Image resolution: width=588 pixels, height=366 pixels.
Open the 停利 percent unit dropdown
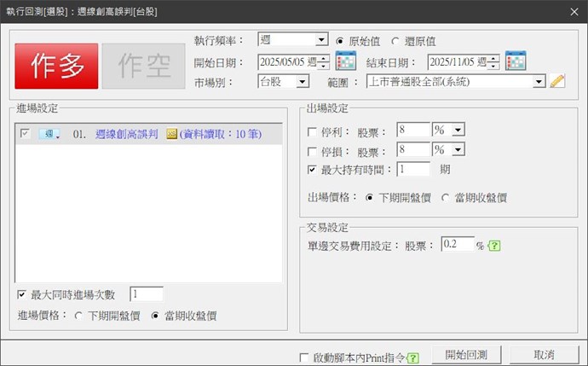[x=458, y=130]
